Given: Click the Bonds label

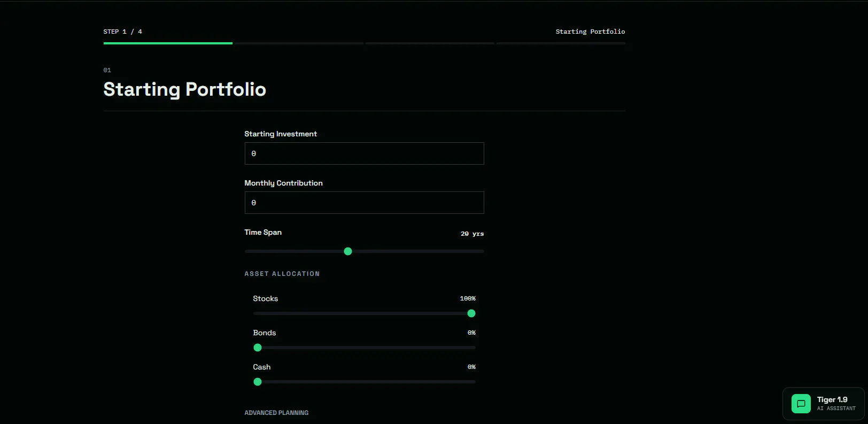Looking at the screenshot, I should pyautogui.click(x=265, y=333).
